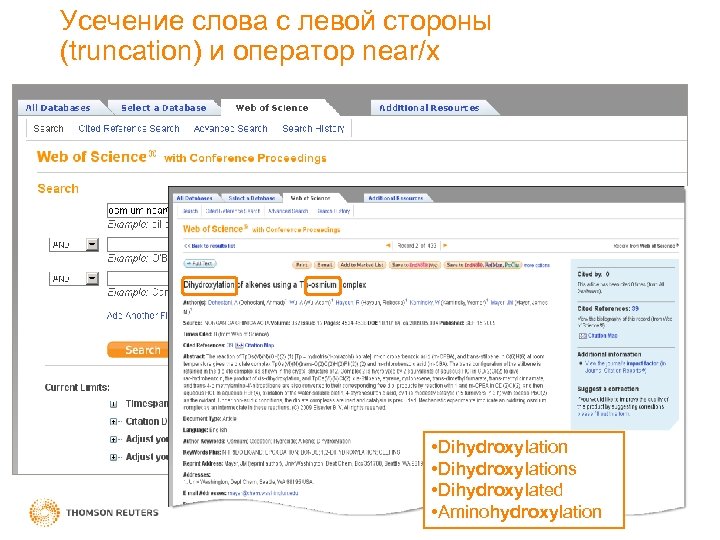The width and height of the screenshot is (720, 540).
Task: Click journal's impact factor link in sidebar
Action: pyautogui.click(x=625, y=366)
